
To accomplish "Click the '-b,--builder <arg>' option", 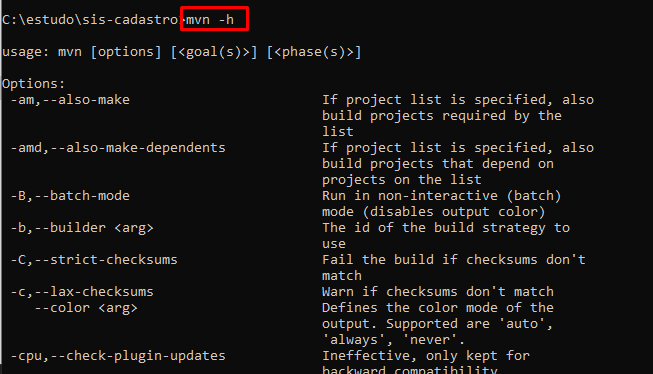I will [x=82, y=228].
